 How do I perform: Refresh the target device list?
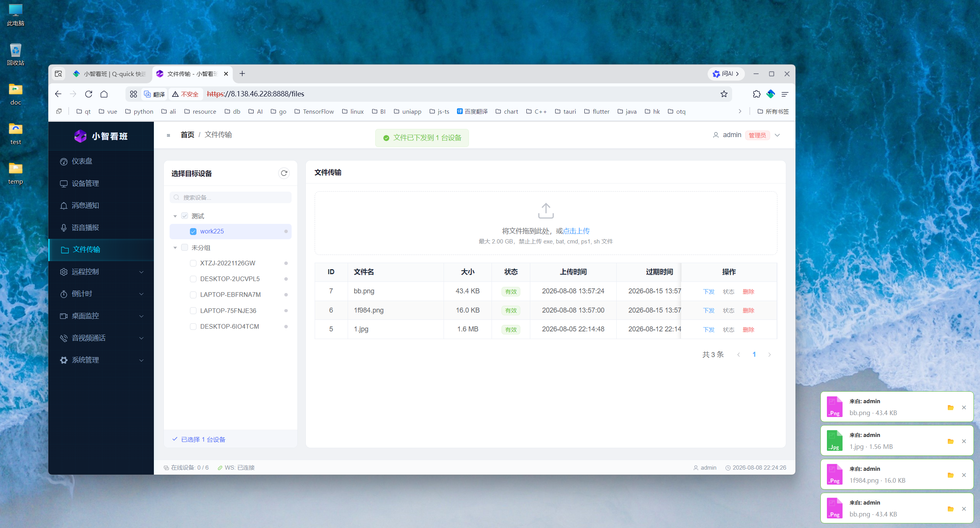pyautogui.click(x=284, y=173)
